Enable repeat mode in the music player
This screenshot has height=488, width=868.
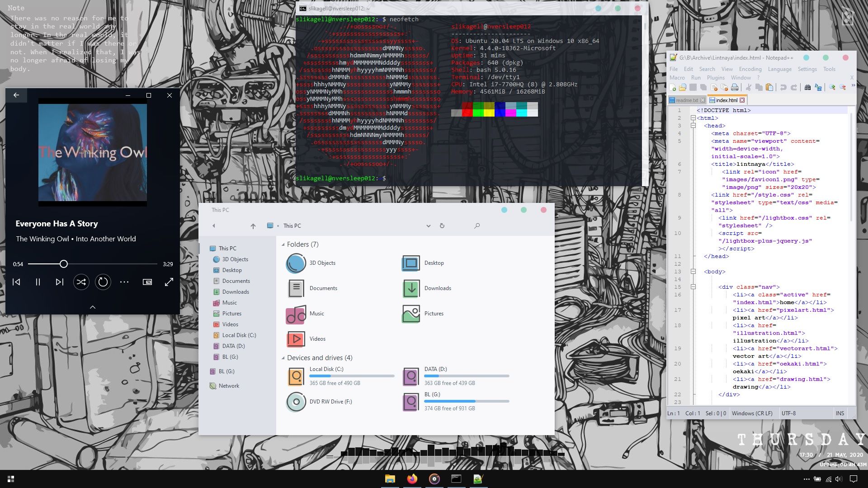point(103,282)
